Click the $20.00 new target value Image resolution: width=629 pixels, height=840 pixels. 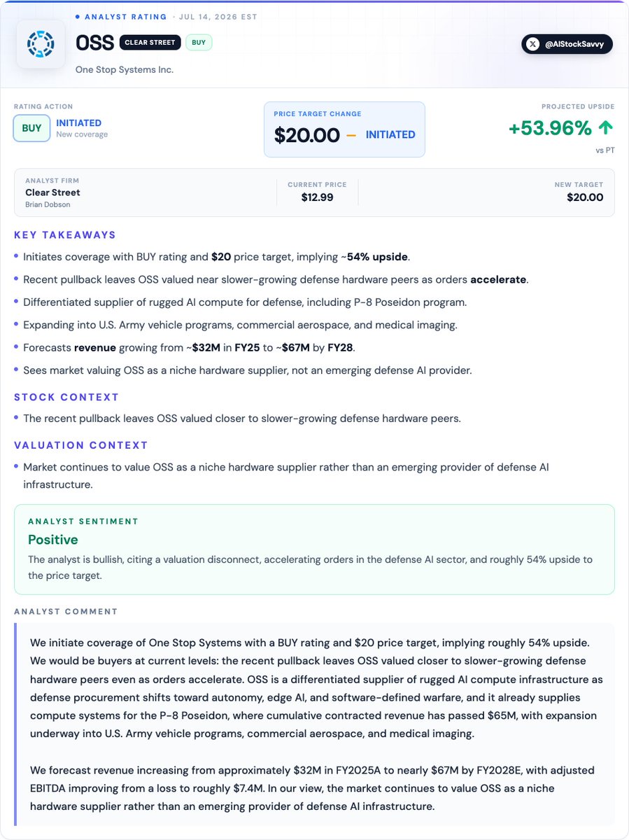[585, 197]
